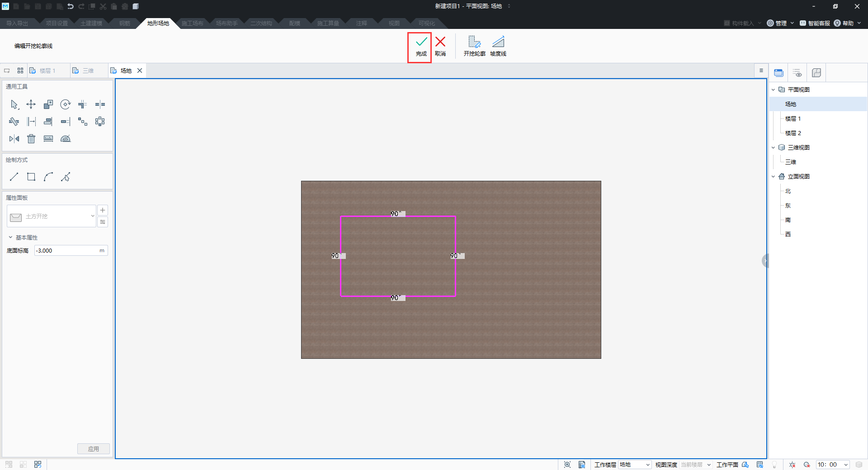The width and height of the screenshot is (868, 470).
Task: Open the visibility eye panel tab at right
Action: tap(797, 73)
